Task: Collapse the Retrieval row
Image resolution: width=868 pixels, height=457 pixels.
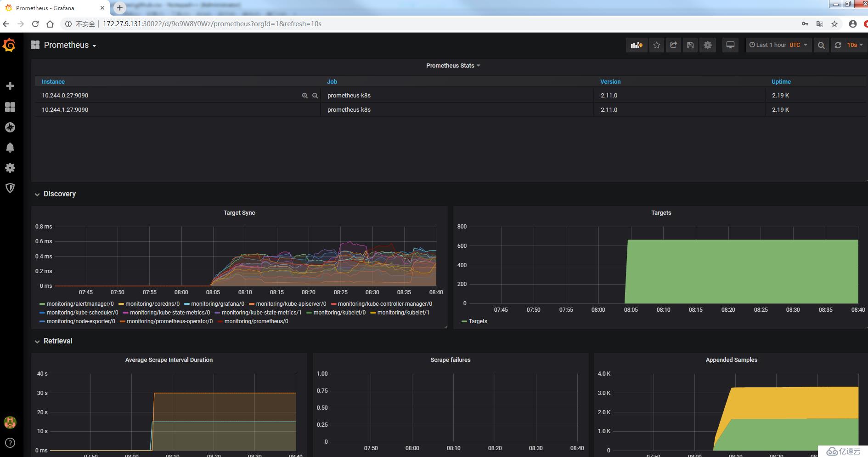Action: pos(53,341)
